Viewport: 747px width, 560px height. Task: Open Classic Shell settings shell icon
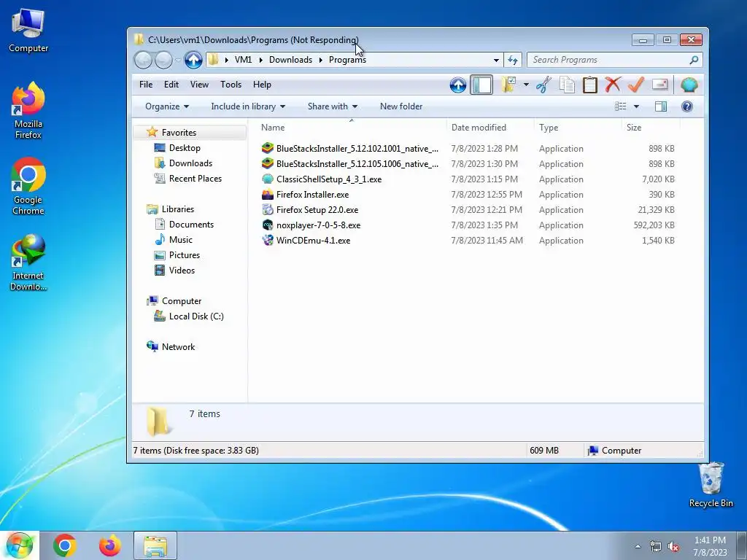pos(689,85)
